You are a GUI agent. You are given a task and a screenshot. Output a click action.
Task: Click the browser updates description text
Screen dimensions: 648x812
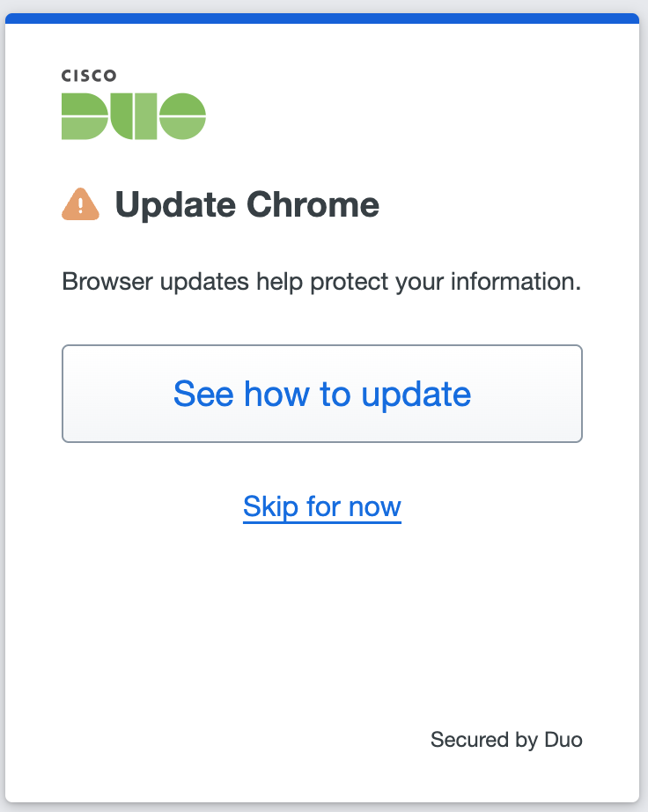click(x=322, y=283)
